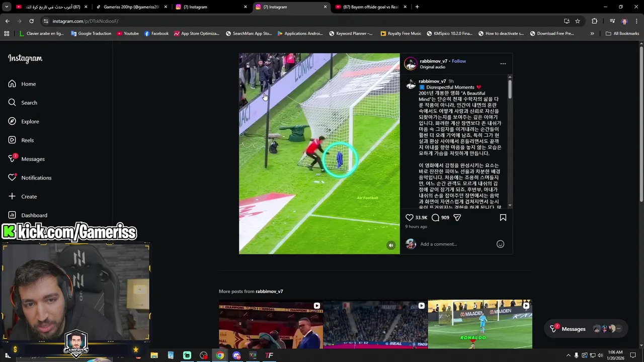
Task: Switch to the first (7) Instagram tab
Action: (210, 7)
